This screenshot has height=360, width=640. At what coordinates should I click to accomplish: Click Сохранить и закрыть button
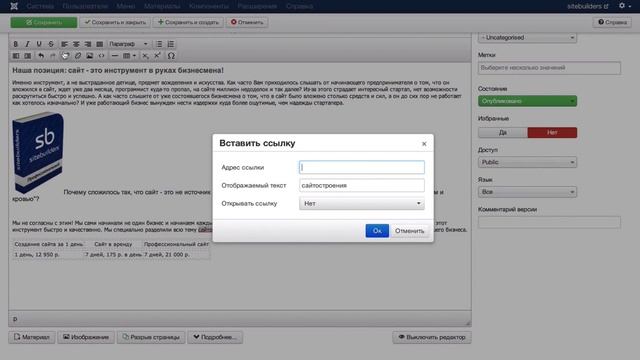click(x=115, y=22)
